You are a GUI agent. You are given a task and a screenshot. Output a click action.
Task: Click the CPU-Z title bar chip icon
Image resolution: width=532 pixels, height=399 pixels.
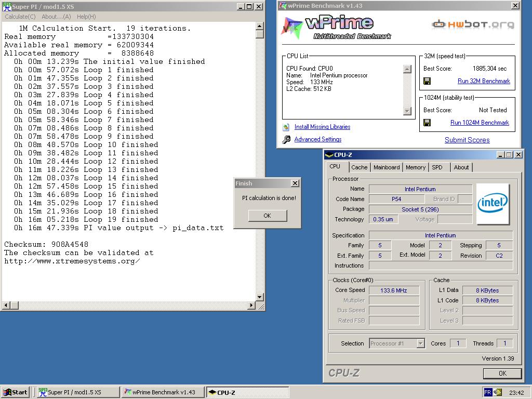coord(329,155)
